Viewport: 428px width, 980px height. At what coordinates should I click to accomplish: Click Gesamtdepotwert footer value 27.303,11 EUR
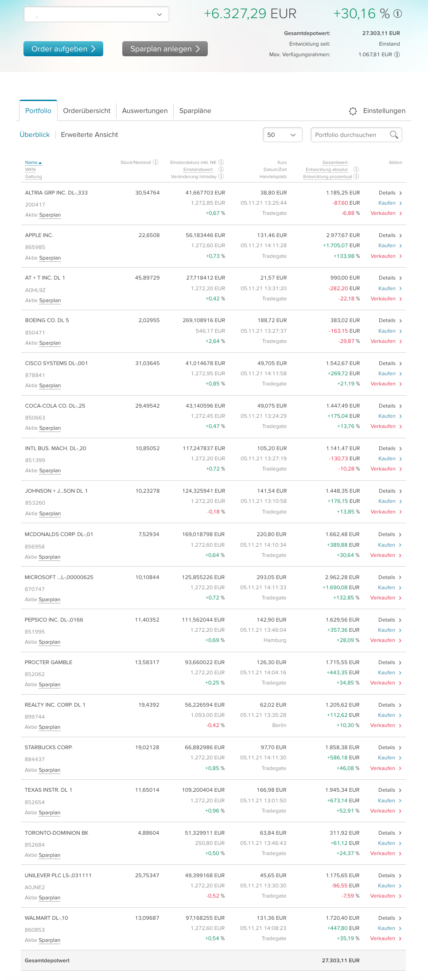coord(341,961)
